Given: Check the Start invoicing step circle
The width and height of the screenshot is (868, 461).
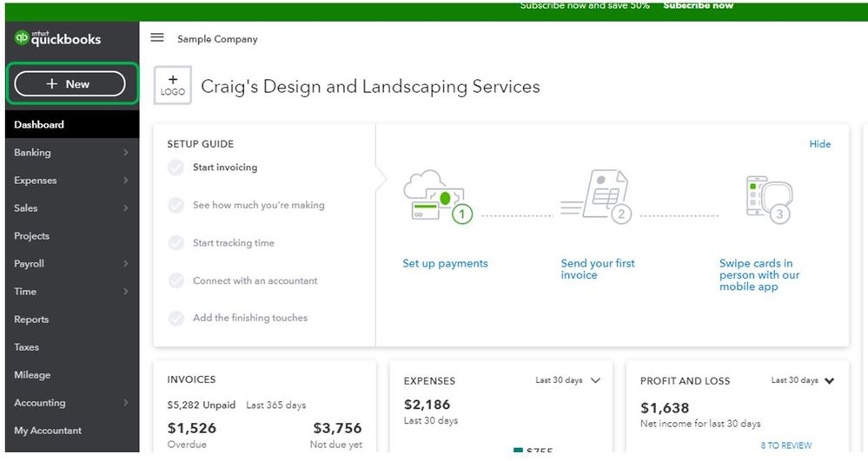Looking at the screenshot, I should click(x=176, y=168).
